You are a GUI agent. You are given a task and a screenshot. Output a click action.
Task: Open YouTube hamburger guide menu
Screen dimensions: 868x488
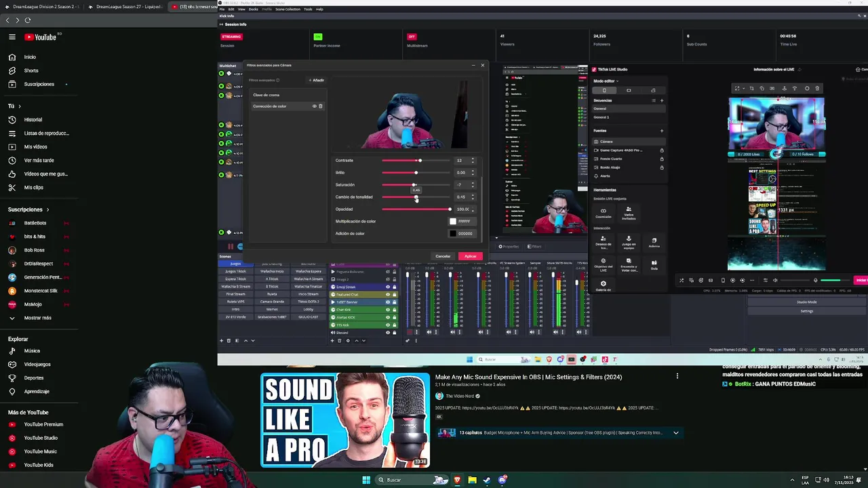pyautogui.click(x=12, y=37)
